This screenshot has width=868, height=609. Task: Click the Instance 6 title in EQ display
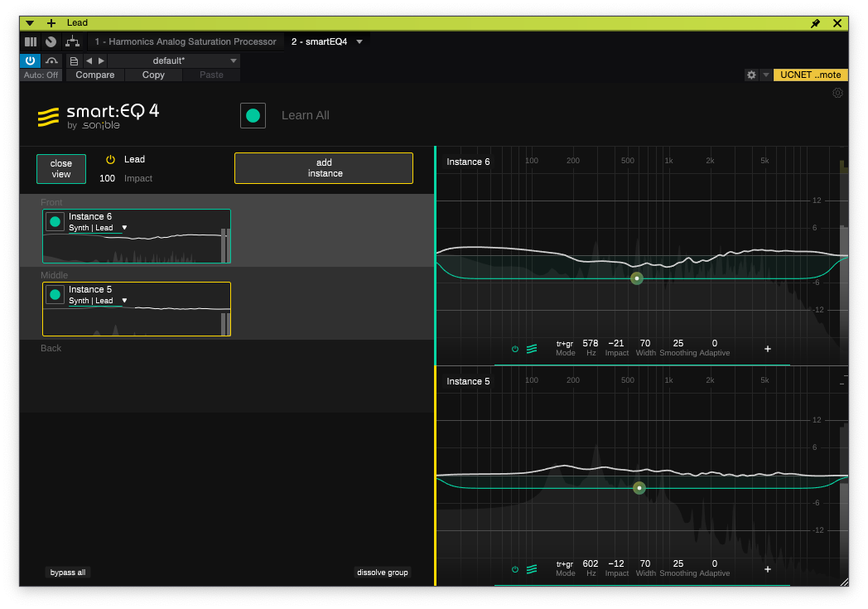[468, 162]
